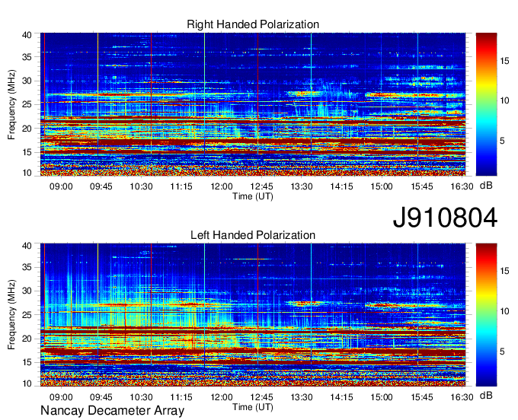Screen dimensions: 518x420
Task: Click the 5 dB label on the right-handed color bar
Action: 502,141
